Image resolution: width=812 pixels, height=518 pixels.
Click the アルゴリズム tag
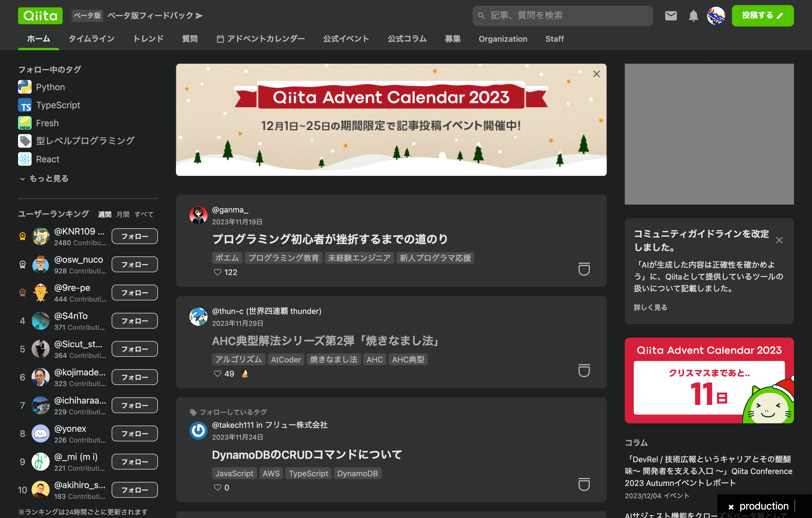point(239,359)
